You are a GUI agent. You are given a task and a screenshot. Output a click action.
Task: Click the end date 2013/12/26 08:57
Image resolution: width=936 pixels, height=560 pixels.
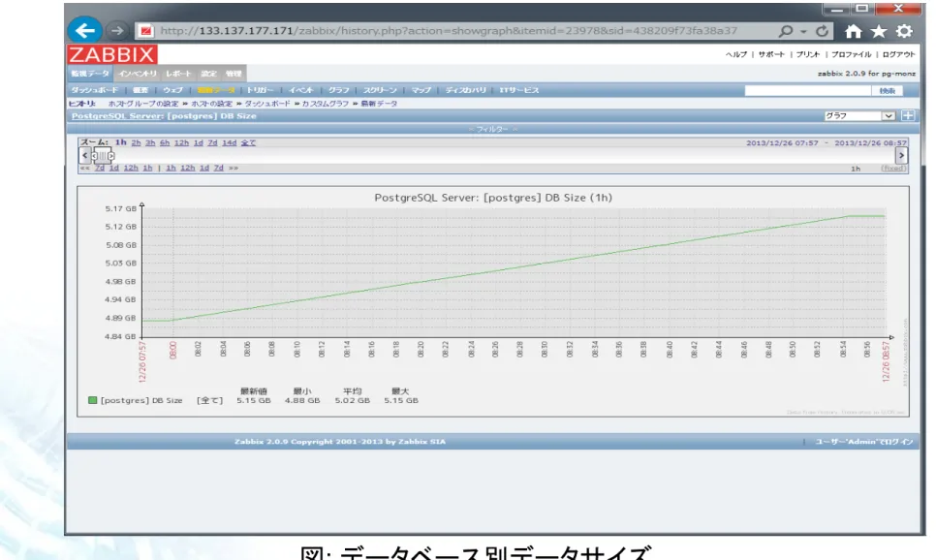(870, 143)
